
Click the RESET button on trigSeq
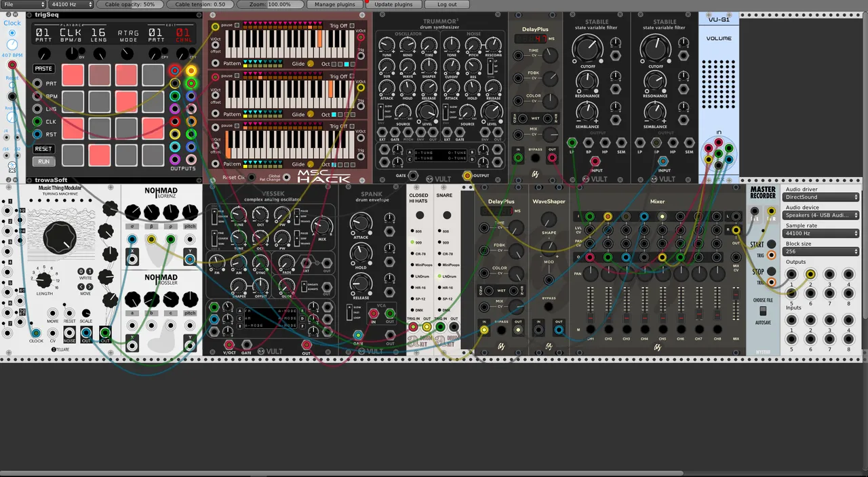pyautogui.click(x=43, y=149)
